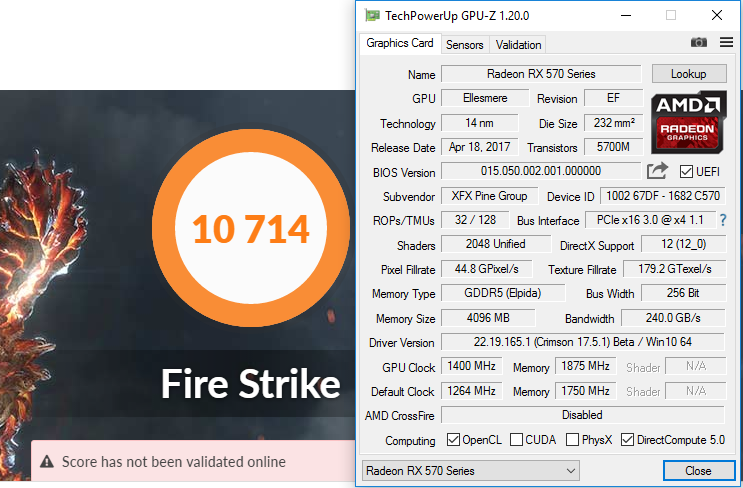743x488 pixels.
Task: Toggle the DirectCompute 5.0 checkbox
Action: click(627, 440)
